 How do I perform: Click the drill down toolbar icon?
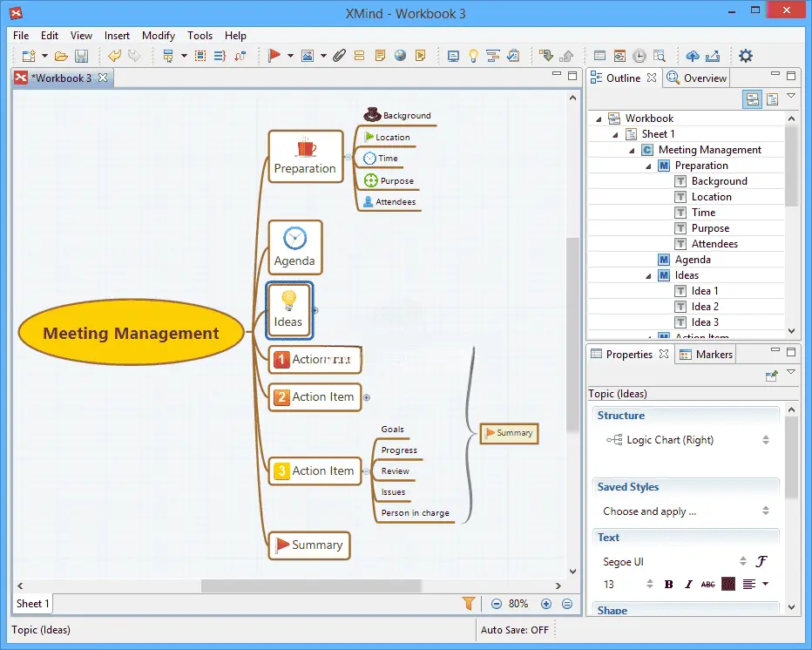click(546, 56)
